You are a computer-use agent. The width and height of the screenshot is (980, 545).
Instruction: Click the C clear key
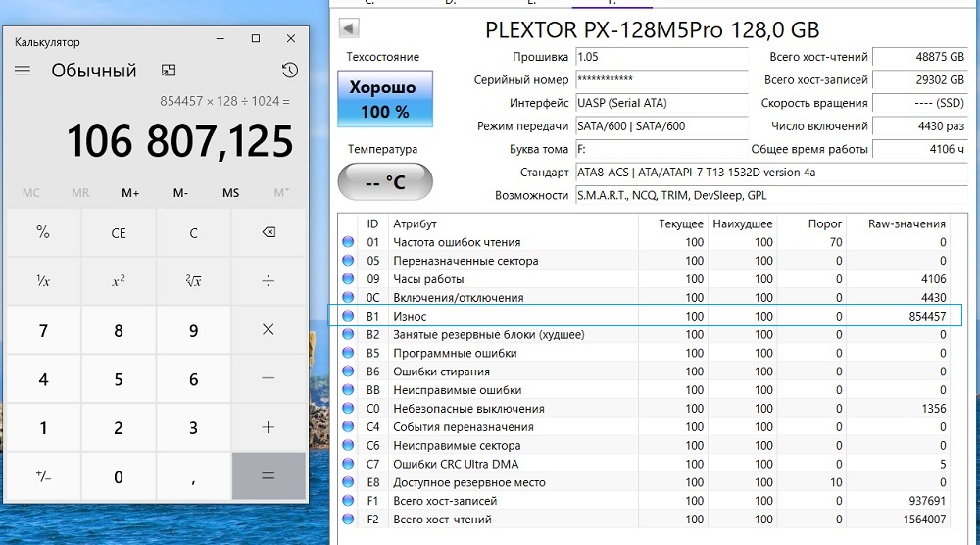pos(193,232)
